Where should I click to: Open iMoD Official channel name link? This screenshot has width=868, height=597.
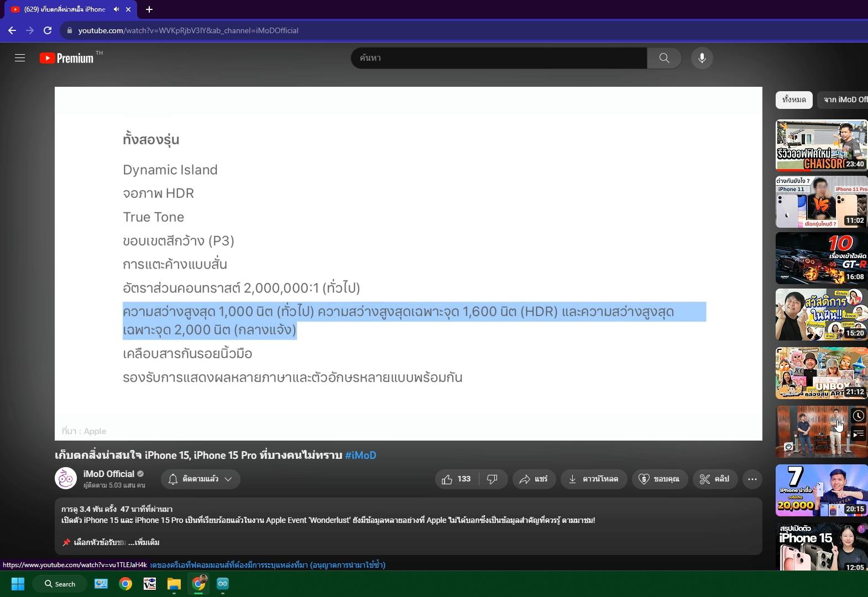pyautogui.click(x=109, y=474)
